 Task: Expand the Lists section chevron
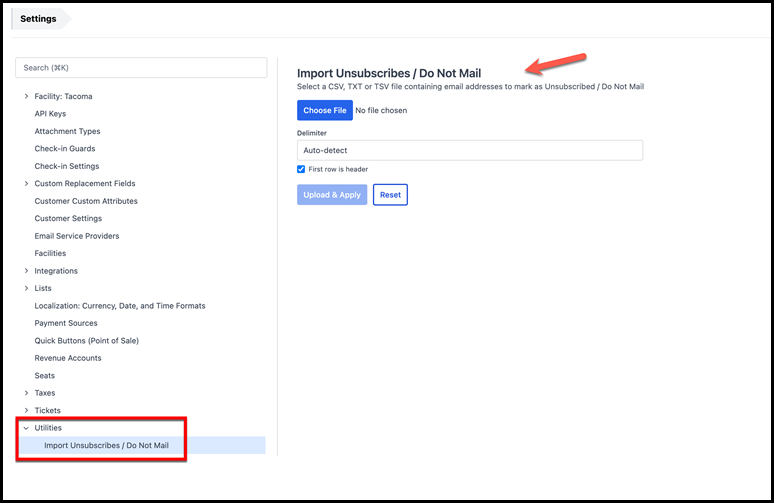[x=26, y=288]
